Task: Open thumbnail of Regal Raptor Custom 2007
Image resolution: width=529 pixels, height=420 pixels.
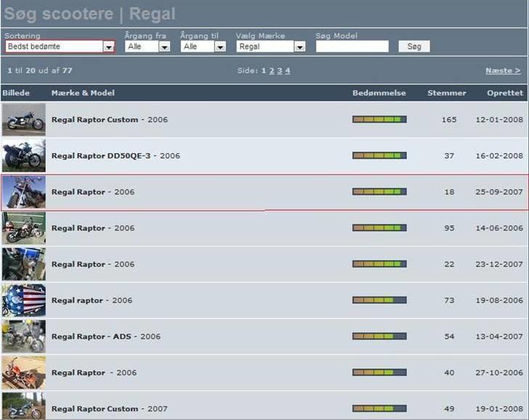Action: pos(23,406)
